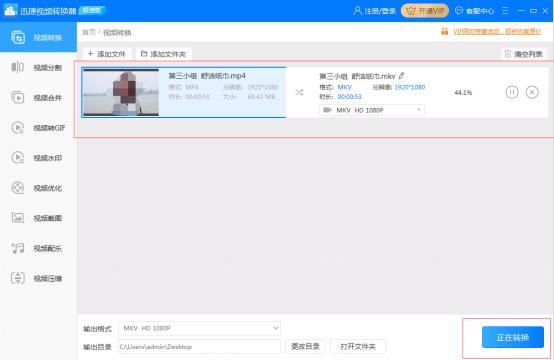The width and height of the screenshot is (554, 360).
Task: Open the 注册/登录 account link
Action: [x=375, y=11]
